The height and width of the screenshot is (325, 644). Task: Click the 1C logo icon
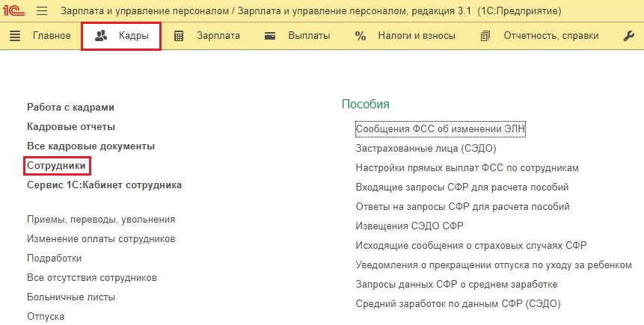tap(13, 10)
